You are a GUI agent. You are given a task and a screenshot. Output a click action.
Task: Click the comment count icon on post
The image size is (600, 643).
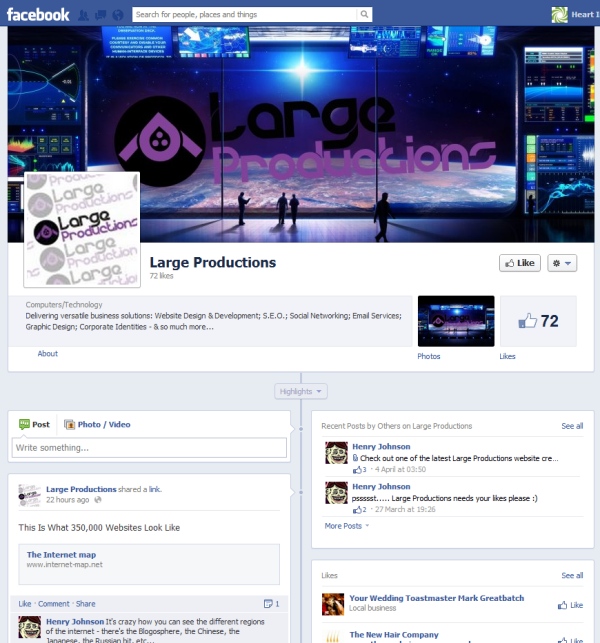coord(270,604)
